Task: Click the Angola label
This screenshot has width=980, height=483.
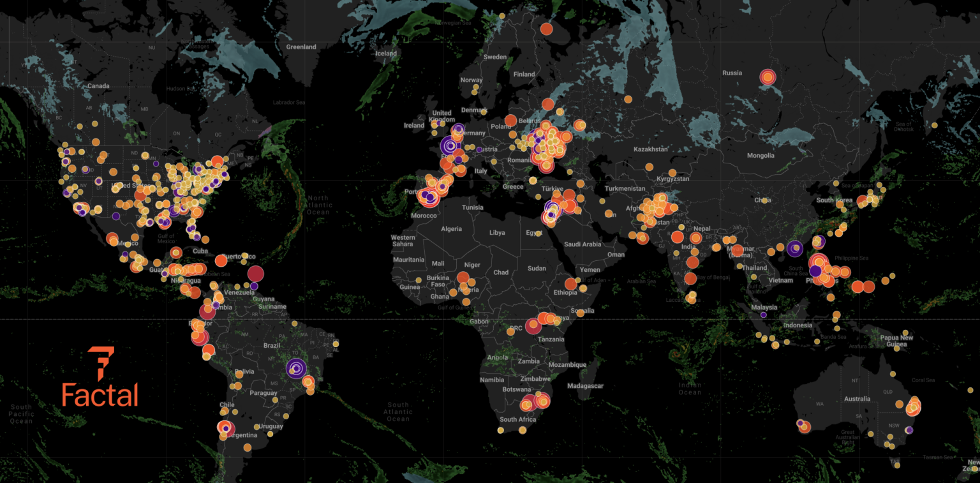Action: pyautogui.click(x=498, y=357)
